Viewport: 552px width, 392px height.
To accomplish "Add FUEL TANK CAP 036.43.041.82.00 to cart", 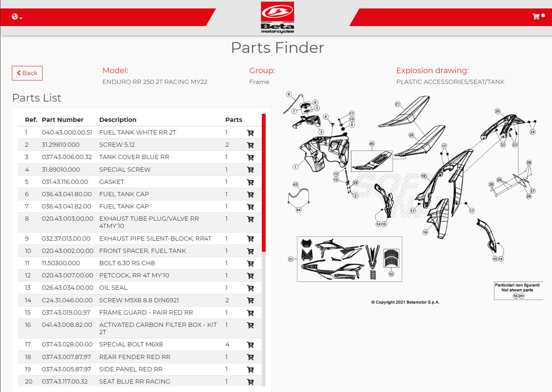I will coord(250,207).
